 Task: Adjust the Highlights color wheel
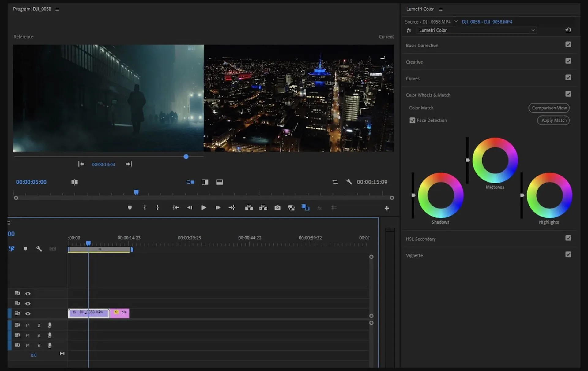click(549, 195)
